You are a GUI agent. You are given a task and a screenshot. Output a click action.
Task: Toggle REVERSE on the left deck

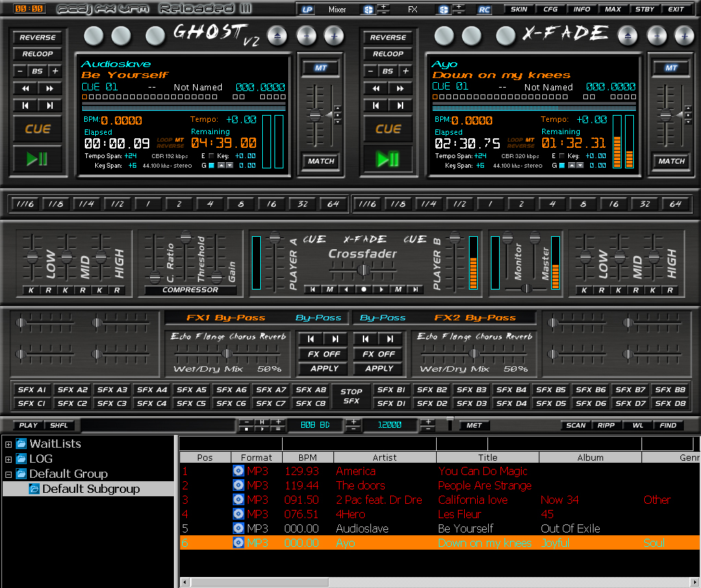tap(38, 37)
